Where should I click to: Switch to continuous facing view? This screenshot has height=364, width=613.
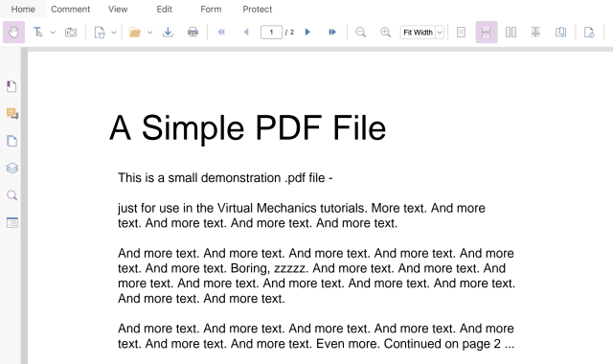tap(535, 32)
